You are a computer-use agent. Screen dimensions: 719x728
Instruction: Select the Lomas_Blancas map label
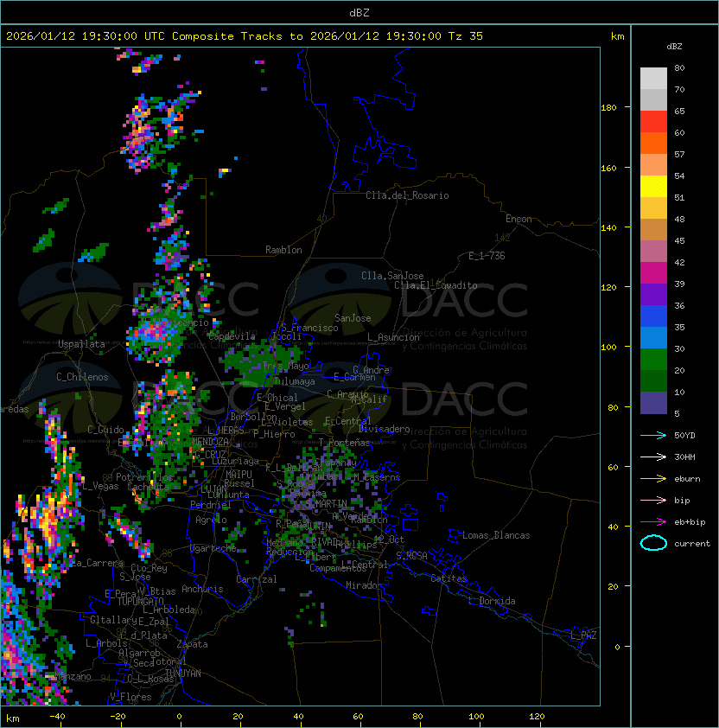coord(496,535)
